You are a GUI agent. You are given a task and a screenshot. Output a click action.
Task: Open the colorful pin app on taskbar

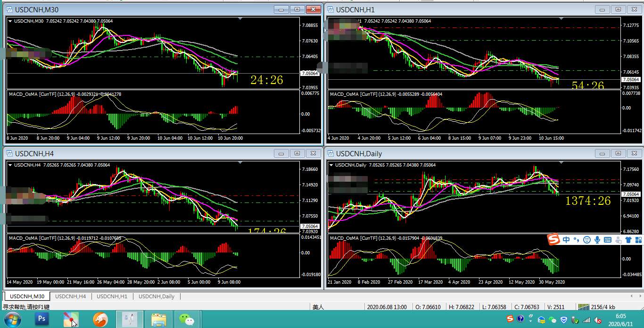coord(71,320)
